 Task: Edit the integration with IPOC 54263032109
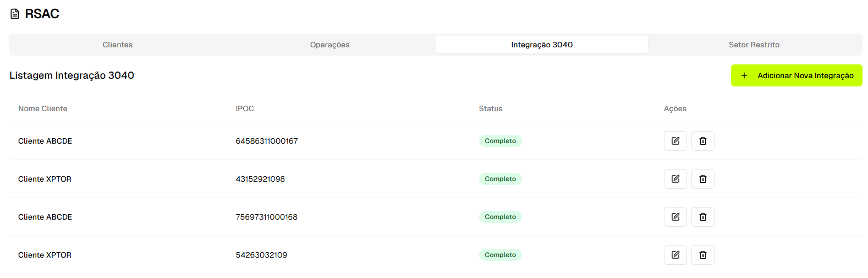[x=675, y=255]
